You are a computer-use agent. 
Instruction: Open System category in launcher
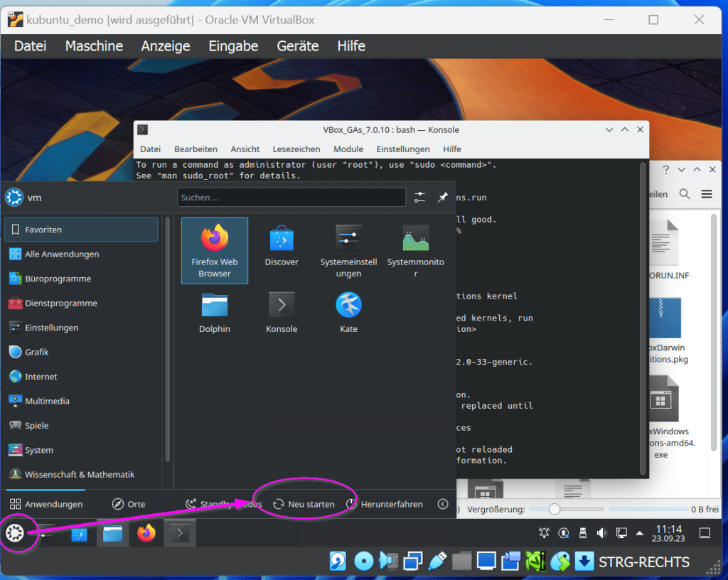[81, 450]
